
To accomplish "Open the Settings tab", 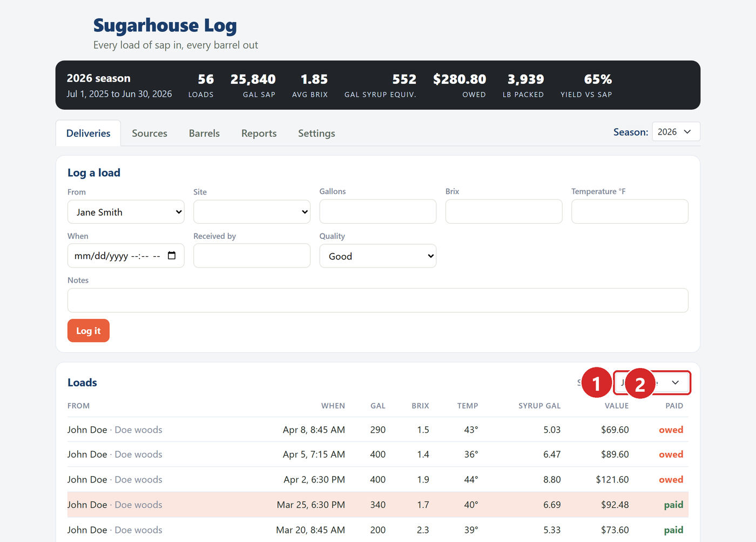I will (x=316, y=133).
